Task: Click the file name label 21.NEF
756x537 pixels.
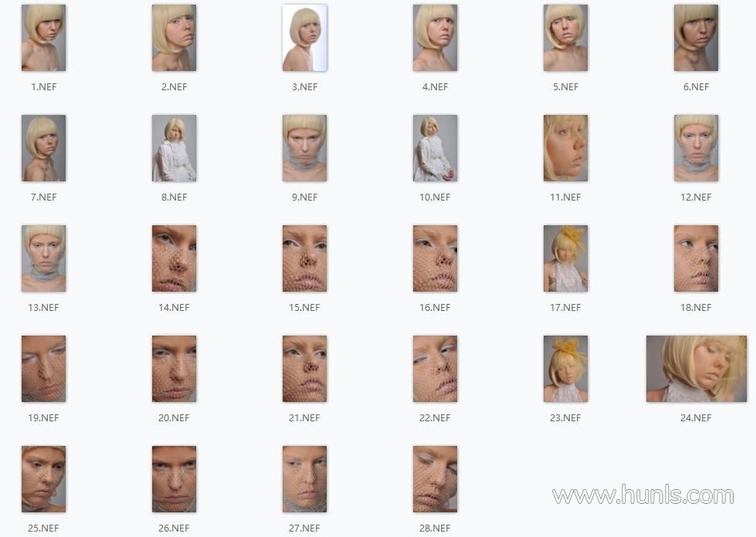Action: (x=304, y=417)
